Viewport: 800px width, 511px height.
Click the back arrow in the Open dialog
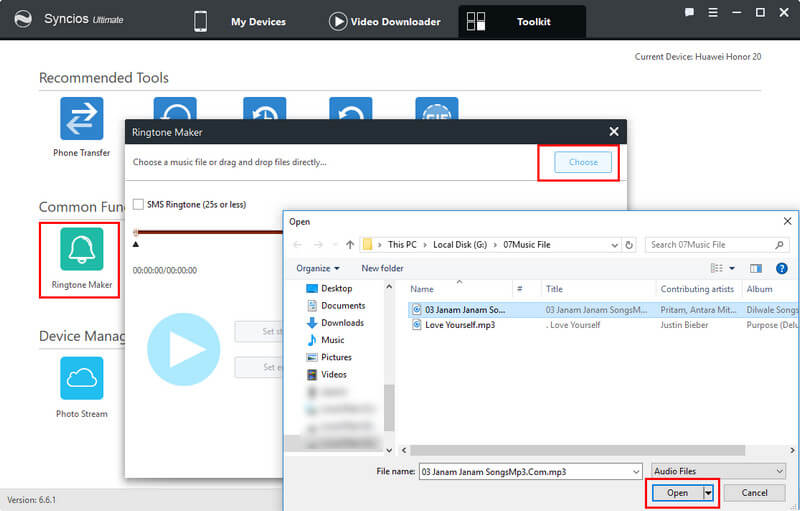[x=297, y=245]
